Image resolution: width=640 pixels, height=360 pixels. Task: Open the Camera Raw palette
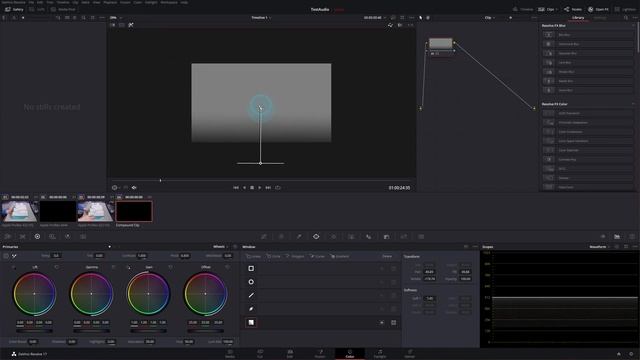[x=8, y=236]
